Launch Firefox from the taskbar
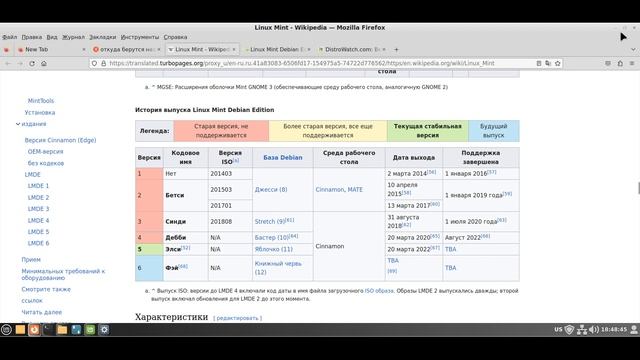The image size is (640, 360). coord(34,330)
